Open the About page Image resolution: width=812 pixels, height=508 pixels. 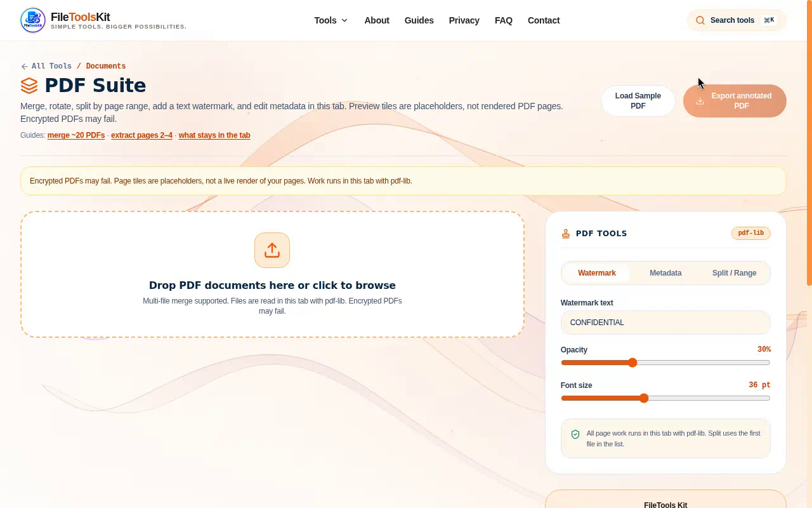(x=377, y=20)
